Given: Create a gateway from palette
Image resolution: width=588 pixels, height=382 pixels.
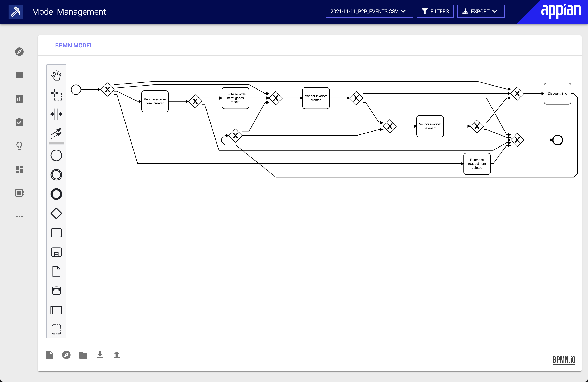Looking at the screenshot, I should pos(56,213).
